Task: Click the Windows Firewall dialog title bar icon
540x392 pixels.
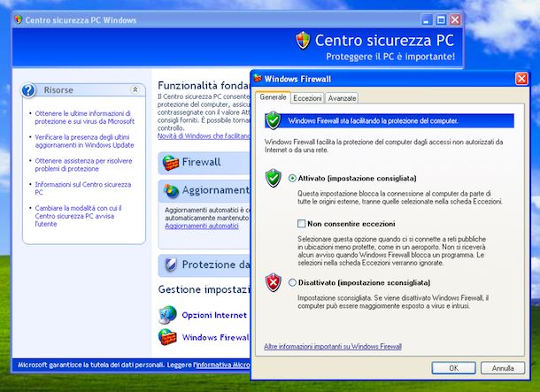Action: click(258, 79)
